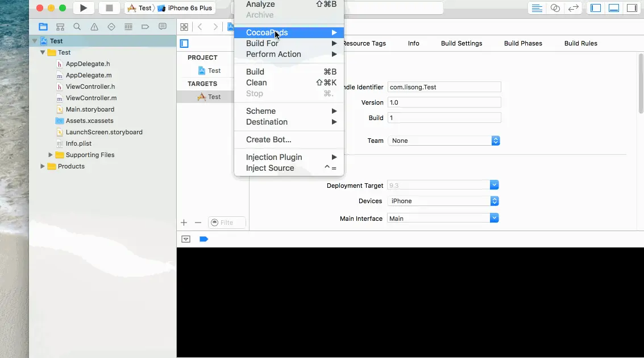Viewport: 644px width, 358px height.
Task: Switch to Standard editor icon
Action: click(x=537, y=8)
